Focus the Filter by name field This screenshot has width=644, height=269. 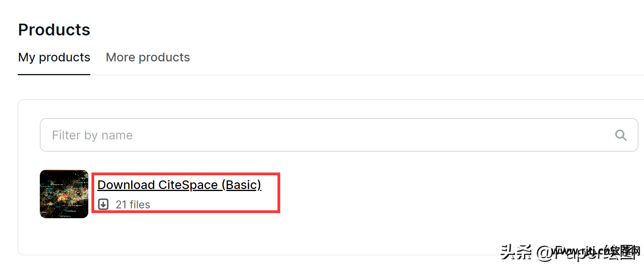tap(315, 135)
